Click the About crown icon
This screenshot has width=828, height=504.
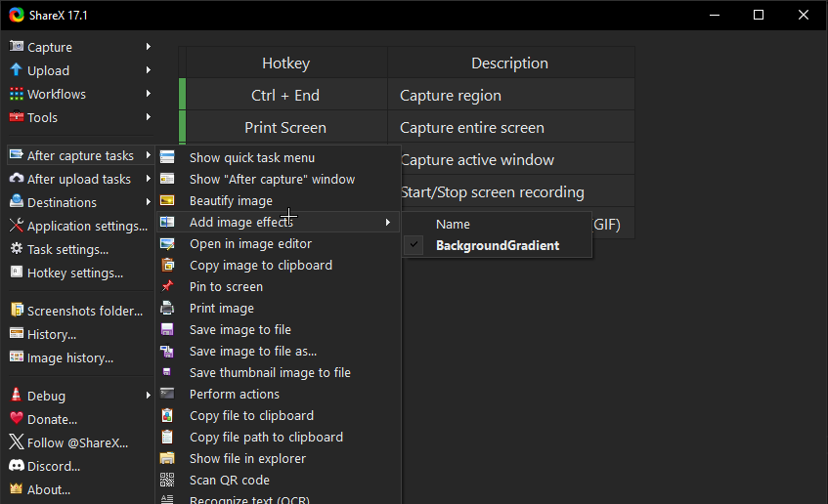(x=17, y=488)
